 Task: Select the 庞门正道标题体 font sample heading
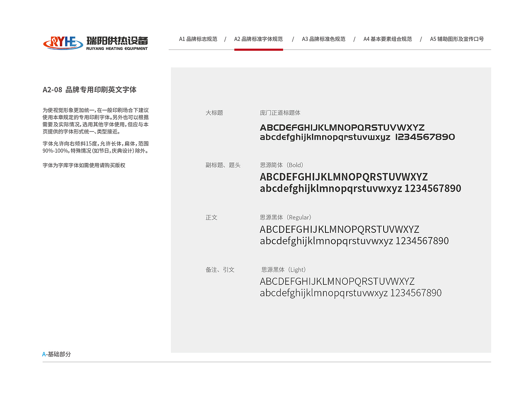pos(280,112)
